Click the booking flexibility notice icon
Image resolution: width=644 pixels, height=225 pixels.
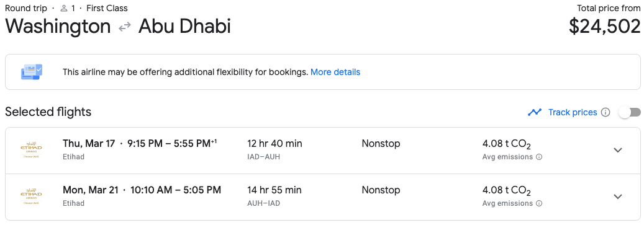click(x=32, y=72)
